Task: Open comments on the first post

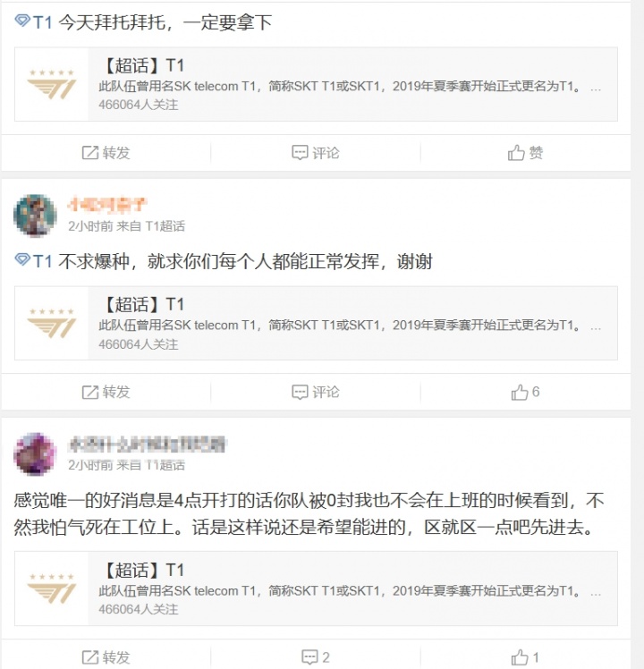Action: (316, 153)
